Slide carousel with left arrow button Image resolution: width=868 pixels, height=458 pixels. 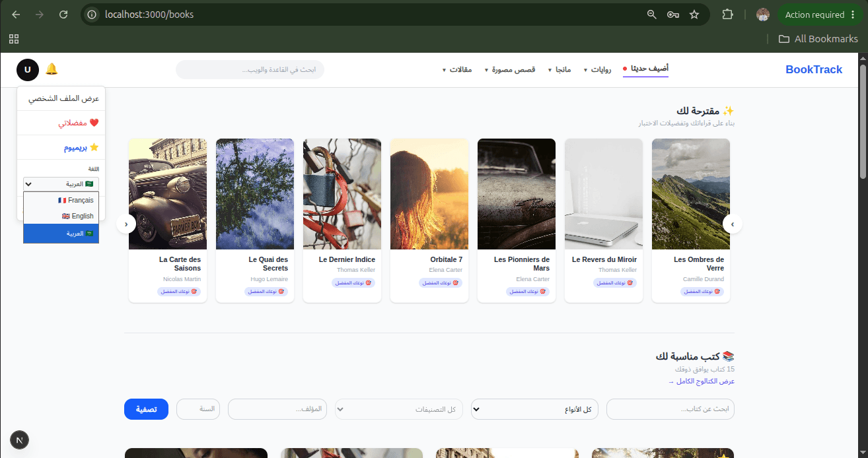pos(126,224)
